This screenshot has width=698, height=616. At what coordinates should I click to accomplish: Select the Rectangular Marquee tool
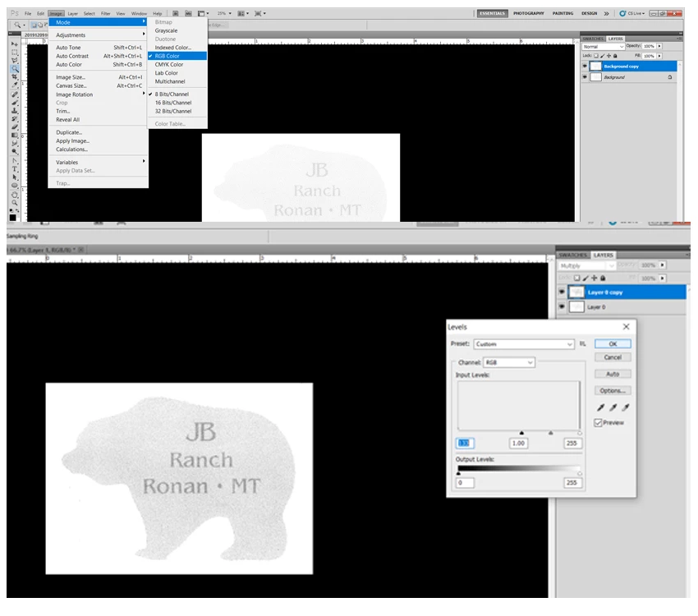[x=15, y=52]
